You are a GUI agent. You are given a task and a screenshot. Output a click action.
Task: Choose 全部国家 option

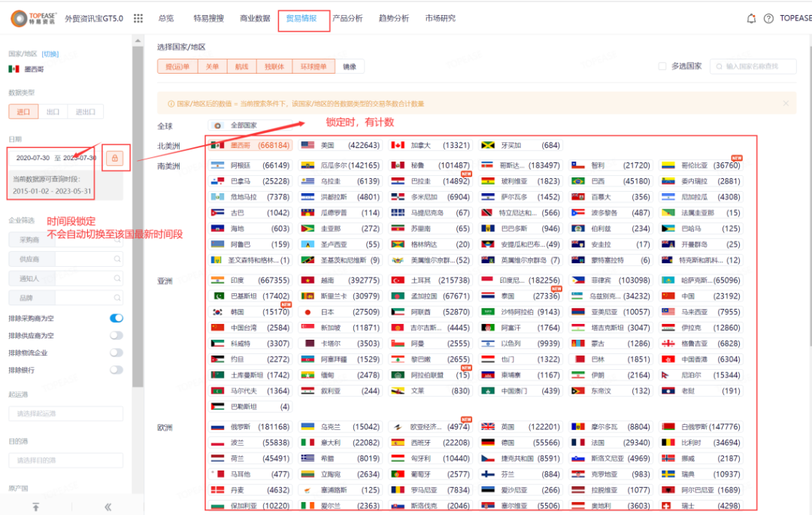[x=250, y=126]
